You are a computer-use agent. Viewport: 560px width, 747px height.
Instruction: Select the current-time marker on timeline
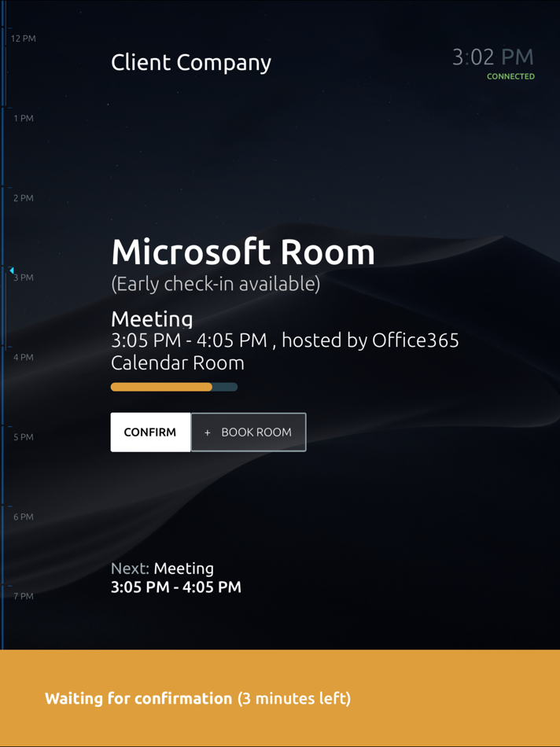click(x=12, y=270)
